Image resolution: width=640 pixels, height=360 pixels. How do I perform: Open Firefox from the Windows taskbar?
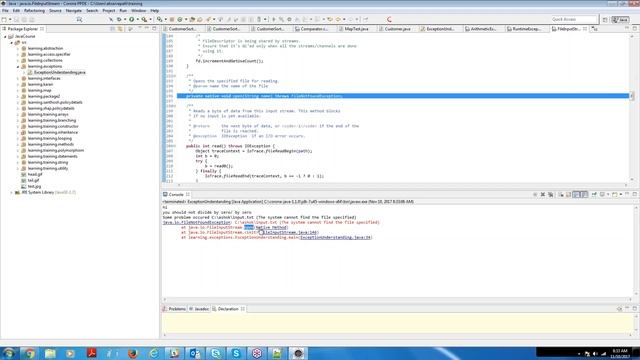pos(133,353)
